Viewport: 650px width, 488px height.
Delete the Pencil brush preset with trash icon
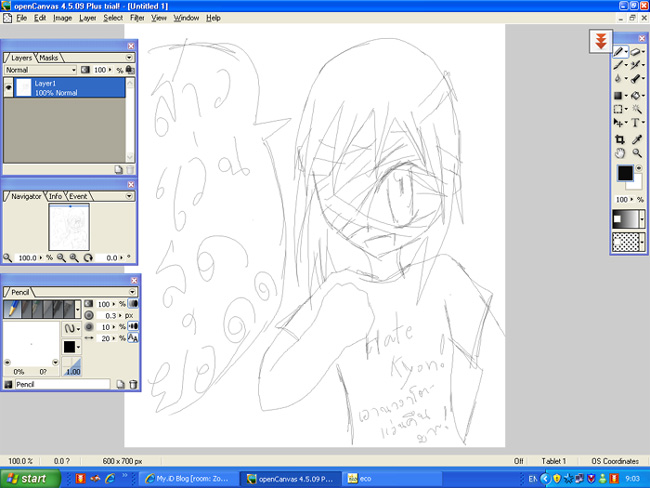[x=133, y=384]
